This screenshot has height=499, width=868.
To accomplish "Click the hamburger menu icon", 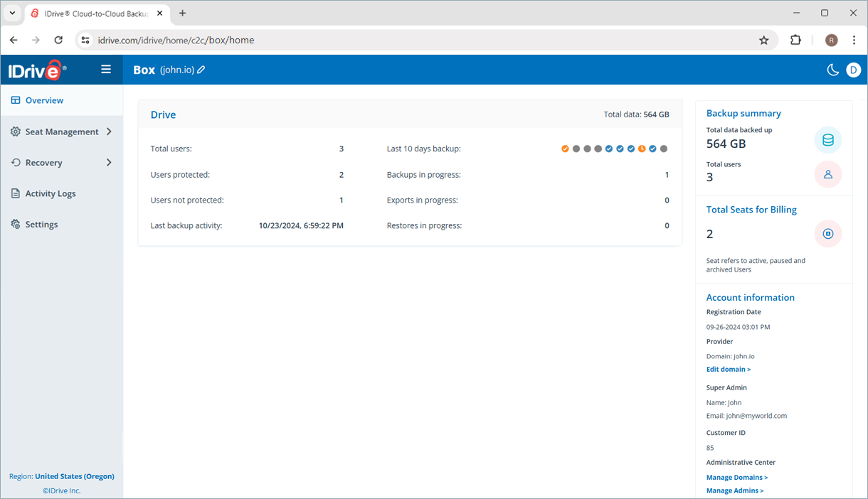I will (x=106, y=70).
